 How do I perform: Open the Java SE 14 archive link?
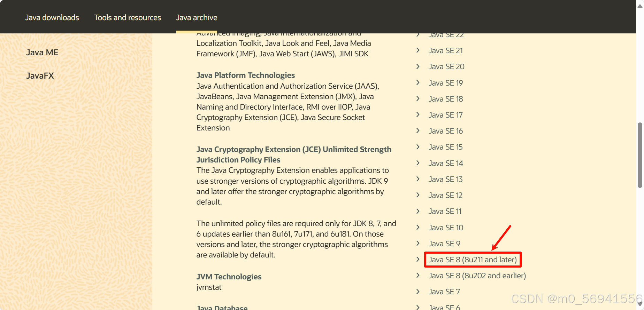pos(446,164)
